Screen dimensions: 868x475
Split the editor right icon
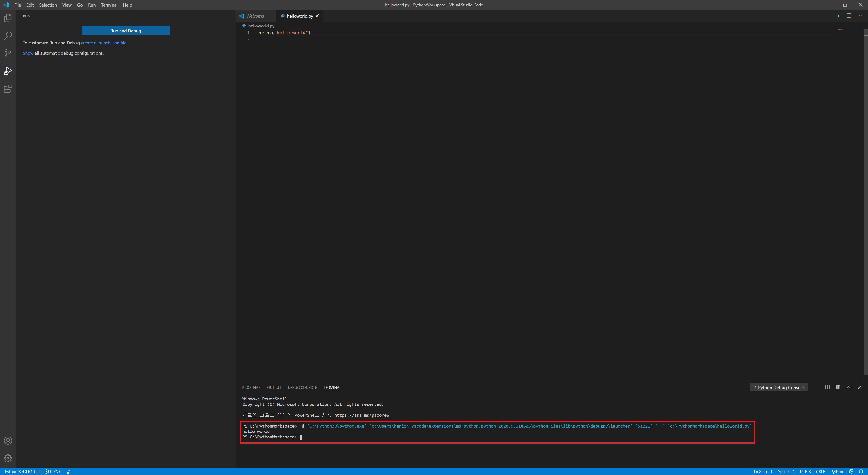849,16
